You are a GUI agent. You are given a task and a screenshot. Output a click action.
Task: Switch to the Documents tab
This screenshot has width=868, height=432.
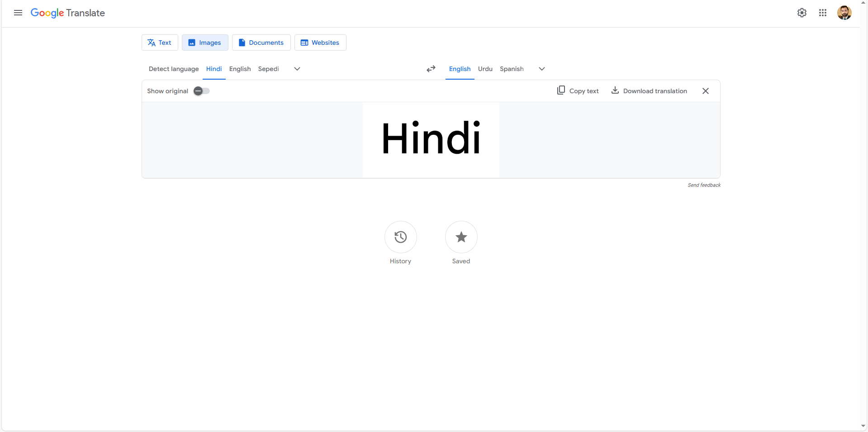[261, 42]
